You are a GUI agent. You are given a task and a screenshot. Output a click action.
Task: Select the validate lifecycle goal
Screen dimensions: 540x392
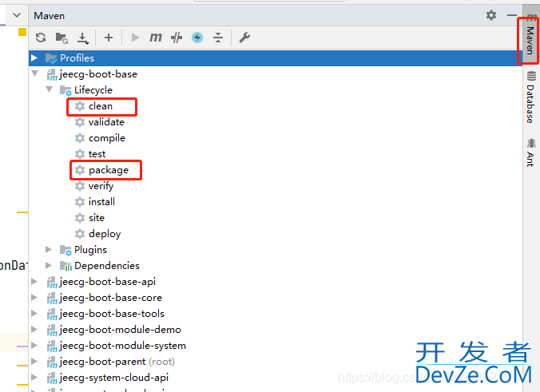click(106, 122)
